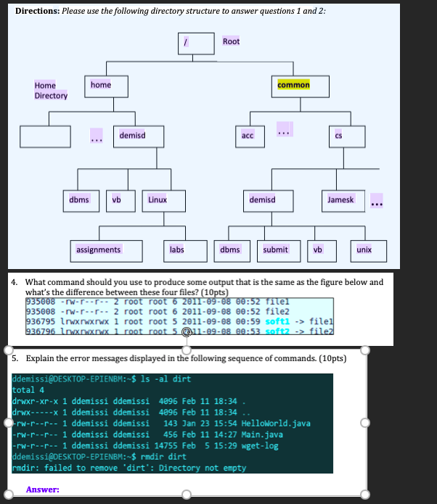Click the purple 'Answer:' label
Screen dimensions: 437x504
(43, 489)
